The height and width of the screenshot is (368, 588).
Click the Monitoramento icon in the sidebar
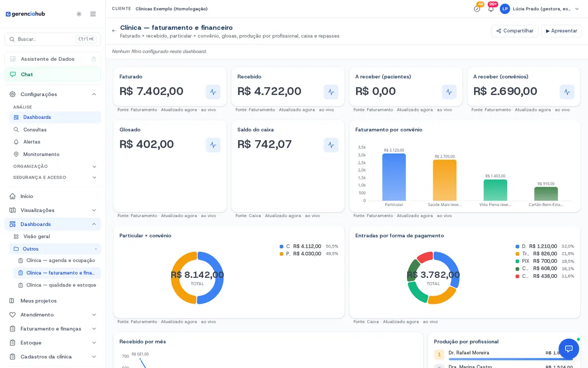point(17,154)
